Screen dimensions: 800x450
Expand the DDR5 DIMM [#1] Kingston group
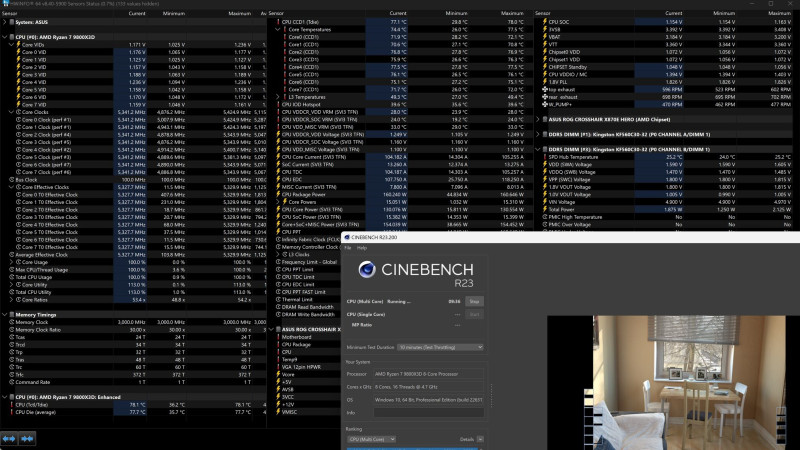click(x=538, y=135)
